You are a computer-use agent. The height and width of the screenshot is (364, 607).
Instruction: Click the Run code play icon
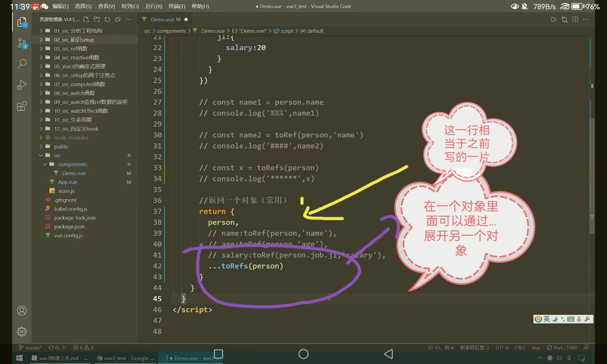click(x=554, y=19)
